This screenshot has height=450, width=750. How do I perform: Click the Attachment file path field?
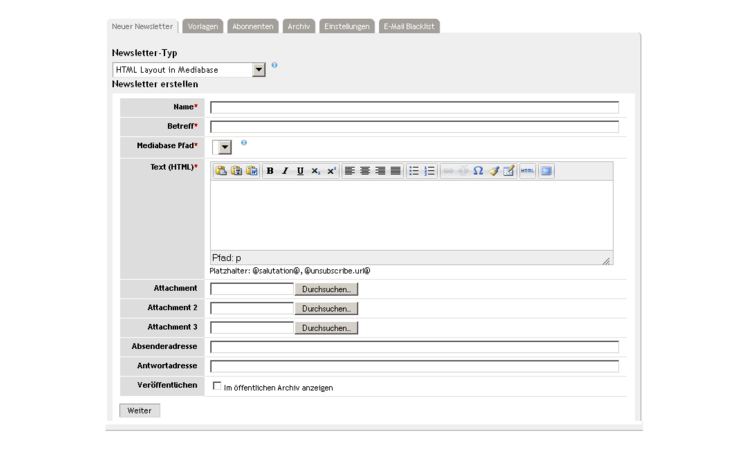point(252,289)
